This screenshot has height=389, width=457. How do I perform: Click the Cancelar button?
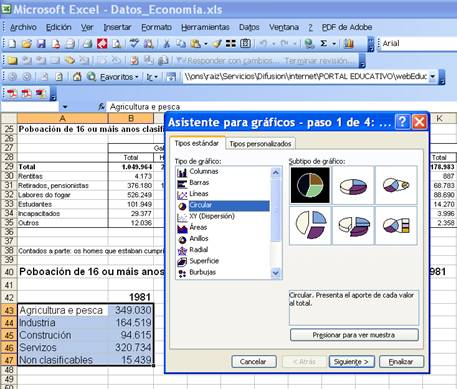tap(253, 362)
